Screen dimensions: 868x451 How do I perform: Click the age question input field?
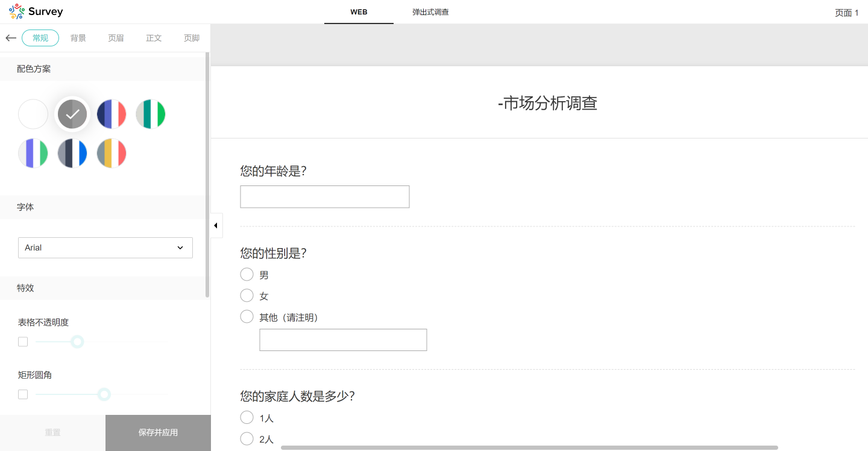coord(324,197)
